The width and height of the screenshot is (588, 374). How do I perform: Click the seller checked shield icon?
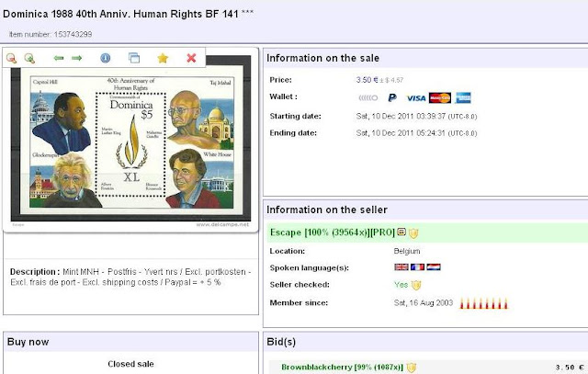click(x=416, y=285)
